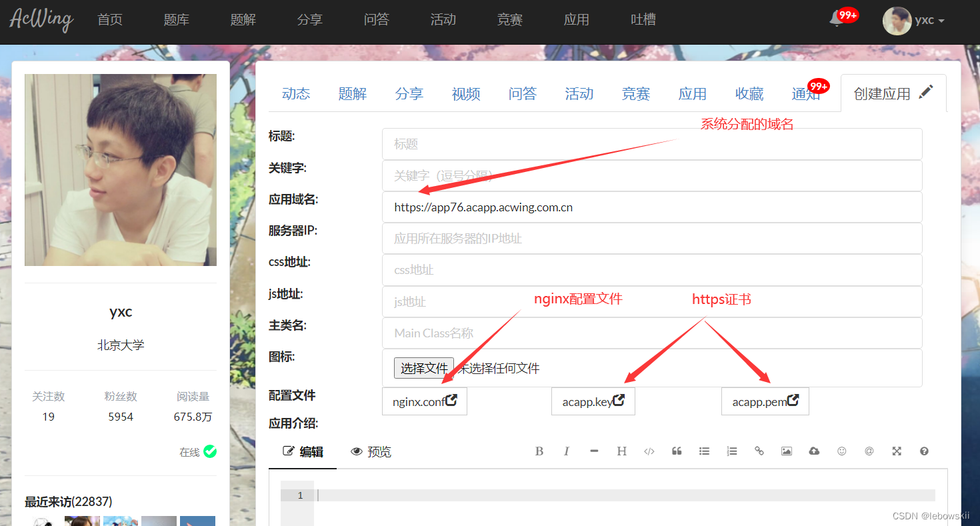Open nginx.conf configuration file
Viewport: 980px width, 526px height.
(425, 401)
